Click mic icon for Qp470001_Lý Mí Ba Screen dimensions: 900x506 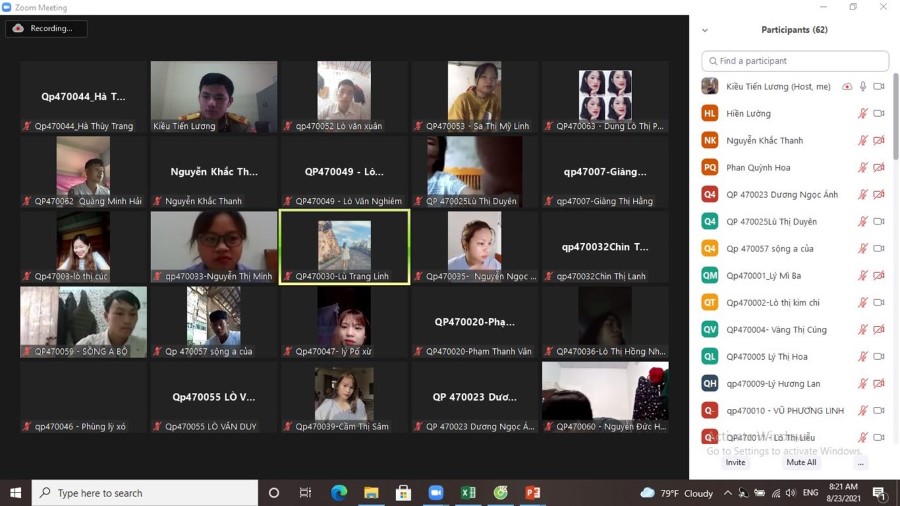863,275
